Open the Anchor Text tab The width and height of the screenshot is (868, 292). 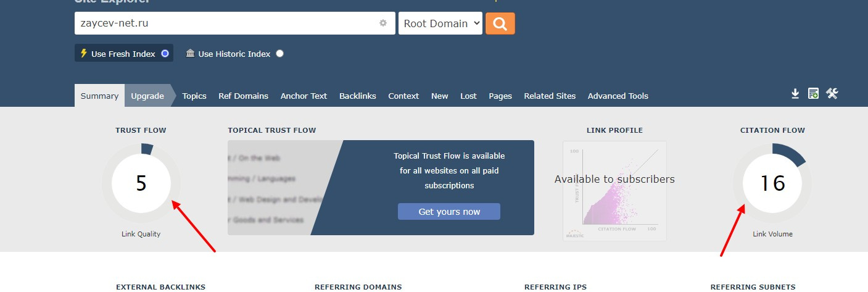[304, 96]
